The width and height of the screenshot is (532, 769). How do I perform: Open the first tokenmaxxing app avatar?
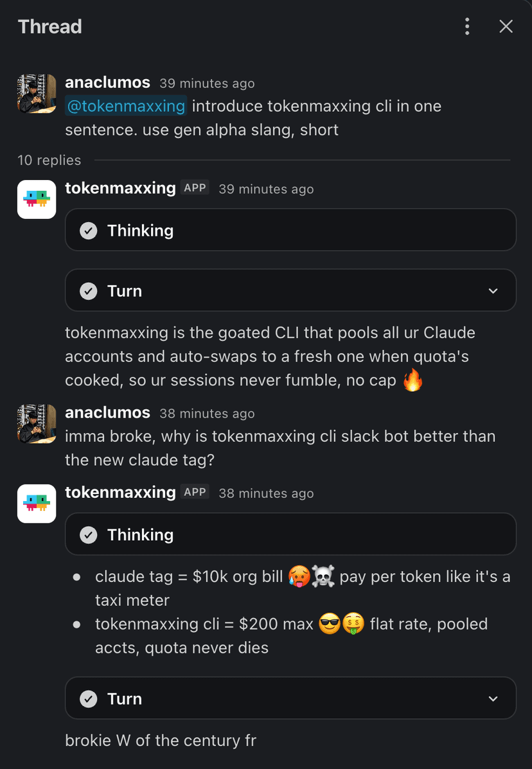[x=37, y=200]
